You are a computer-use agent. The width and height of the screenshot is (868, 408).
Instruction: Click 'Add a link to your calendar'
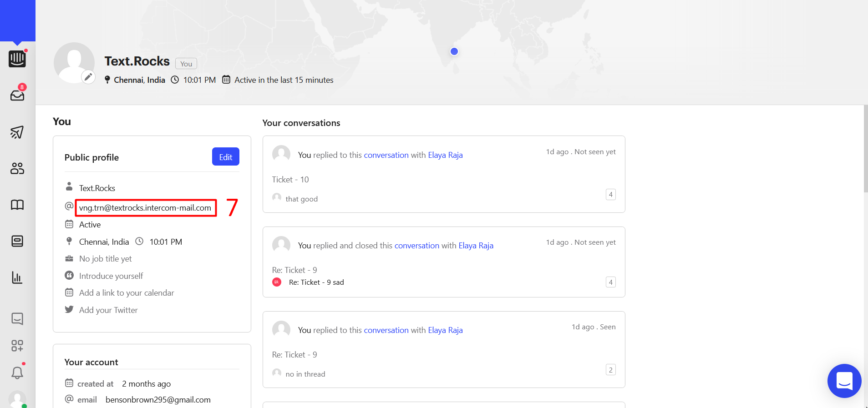[127, 293]
